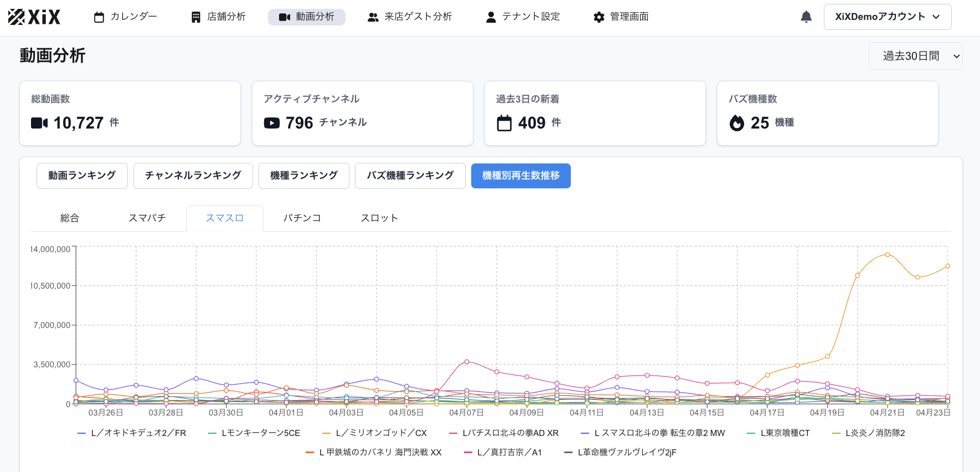
Task: Toggle L/真打吉宗/A1 legend series
Action: click(x=503, y=453)
